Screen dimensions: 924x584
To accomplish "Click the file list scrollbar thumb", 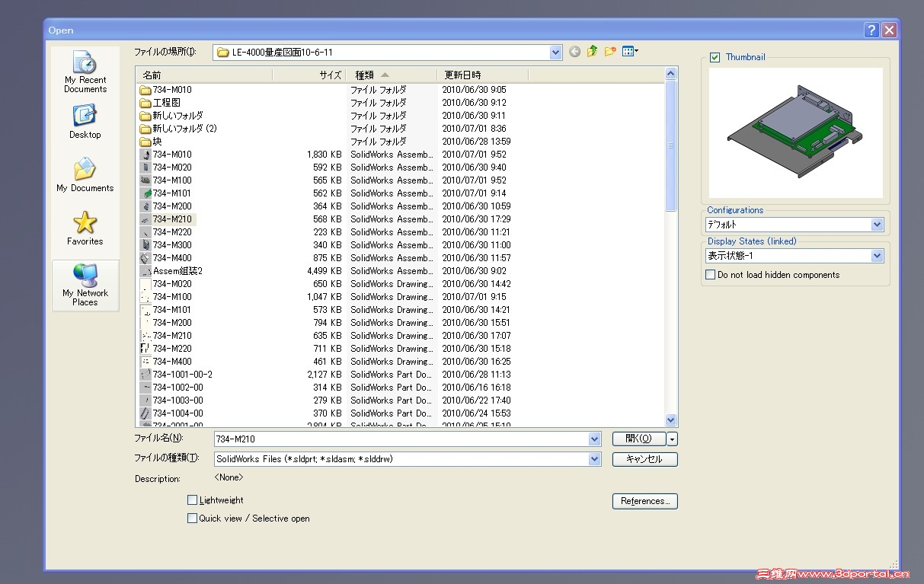I will point(671,145).
